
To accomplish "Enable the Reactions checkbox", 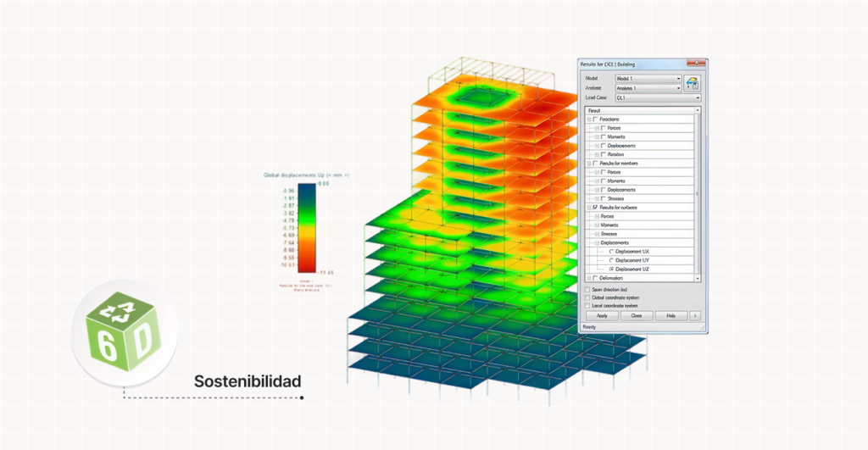I will tap(596, 119).
